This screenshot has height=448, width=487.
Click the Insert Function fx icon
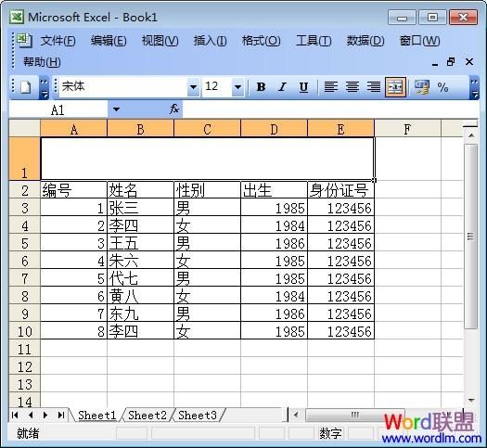174,109
